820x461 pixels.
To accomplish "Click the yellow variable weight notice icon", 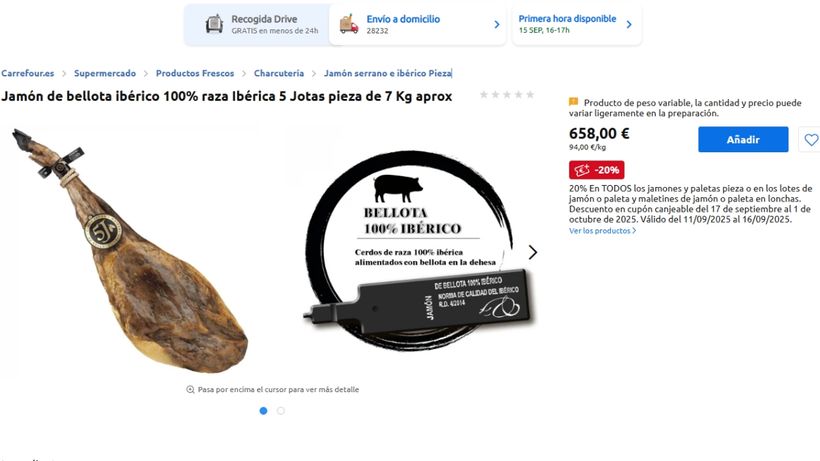I will tap(574, 102).
